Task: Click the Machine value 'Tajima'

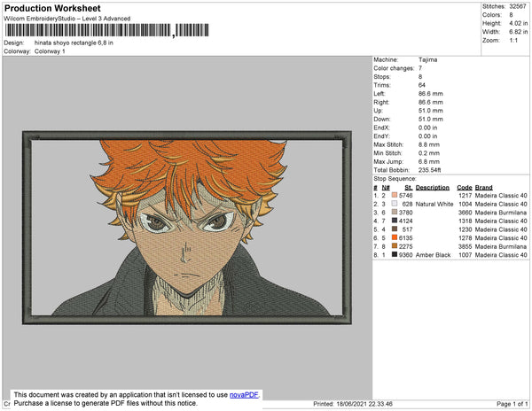Action: click(427, 59)
